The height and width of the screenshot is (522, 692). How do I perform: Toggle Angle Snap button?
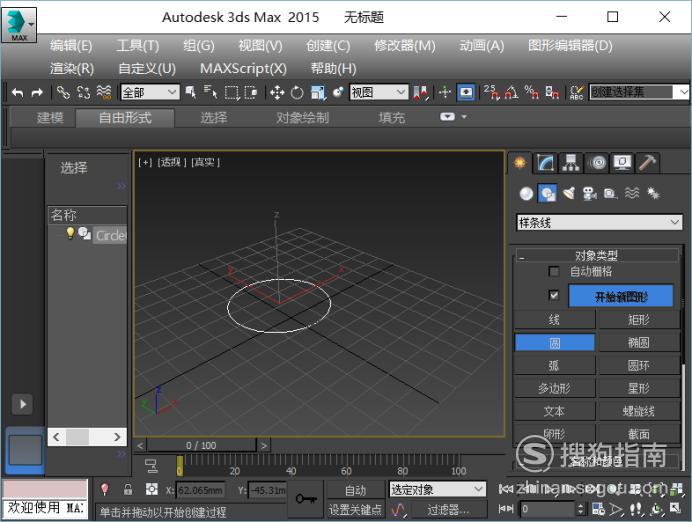pyautogui.click(x=511, y=92)
